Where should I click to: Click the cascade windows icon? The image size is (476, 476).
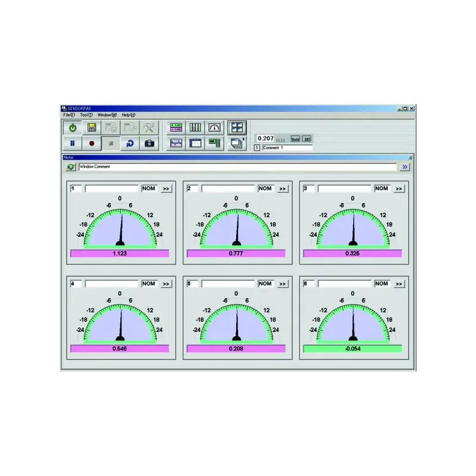point(237,143)
